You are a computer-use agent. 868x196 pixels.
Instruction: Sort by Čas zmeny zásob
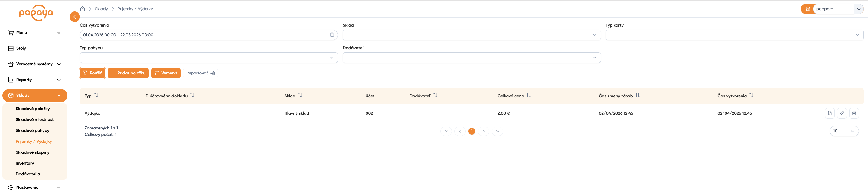click(638, 96)
